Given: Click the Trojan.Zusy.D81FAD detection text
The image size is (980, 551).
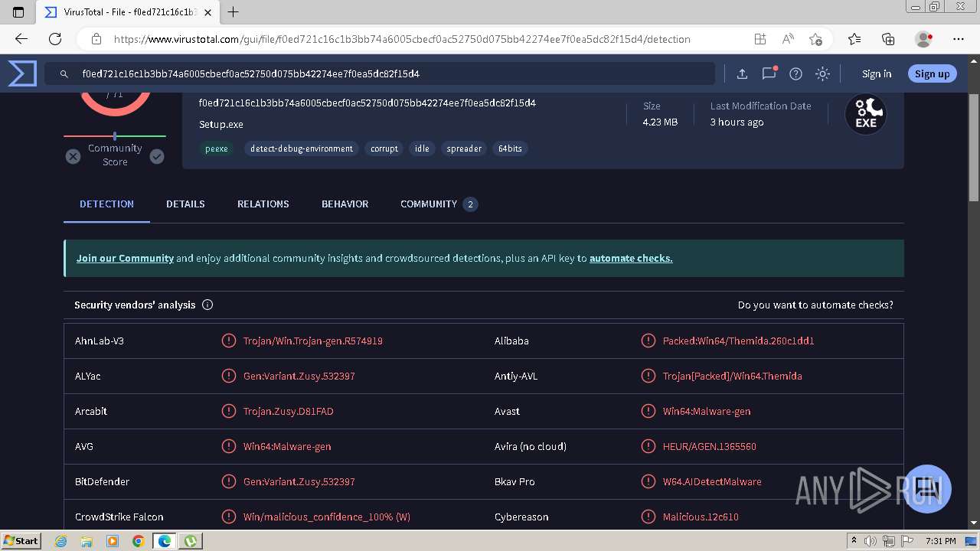Looking at the screenshot, I should (289, 411).
